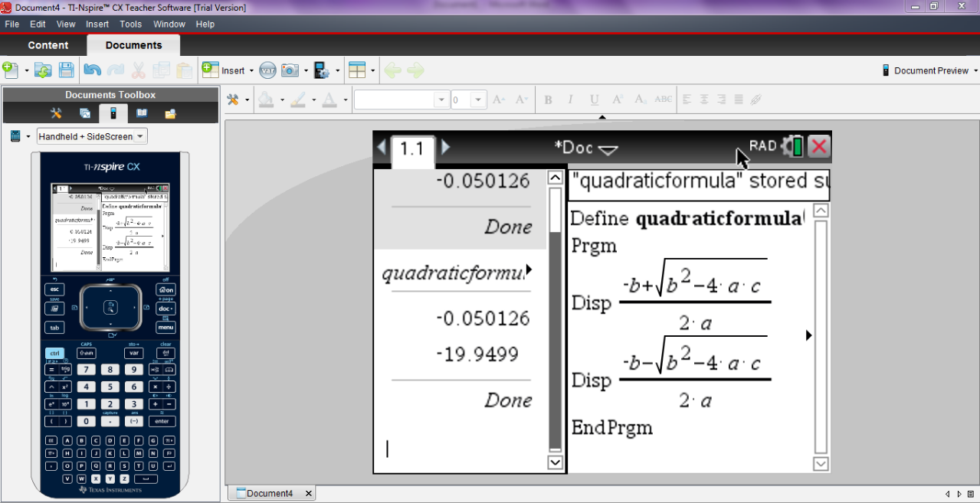Viewport: 980px width, 503px height.
Task: Click the line color pen in formatting toolbar
Action: [297, 100]
